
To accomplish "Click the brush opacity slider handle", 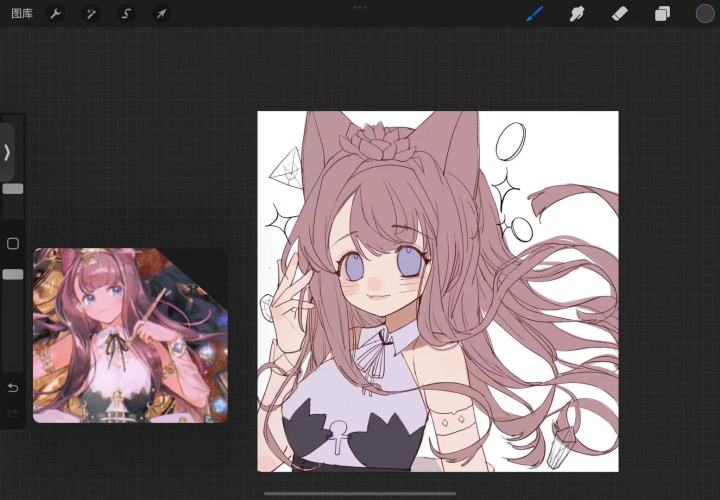I will coord(13,274).
